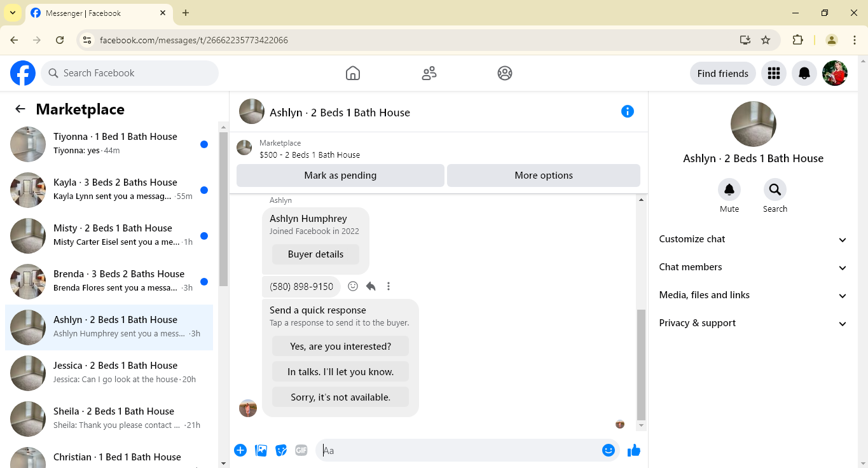
Task: Open more actions for phone number message
Action: pos(389,286)
